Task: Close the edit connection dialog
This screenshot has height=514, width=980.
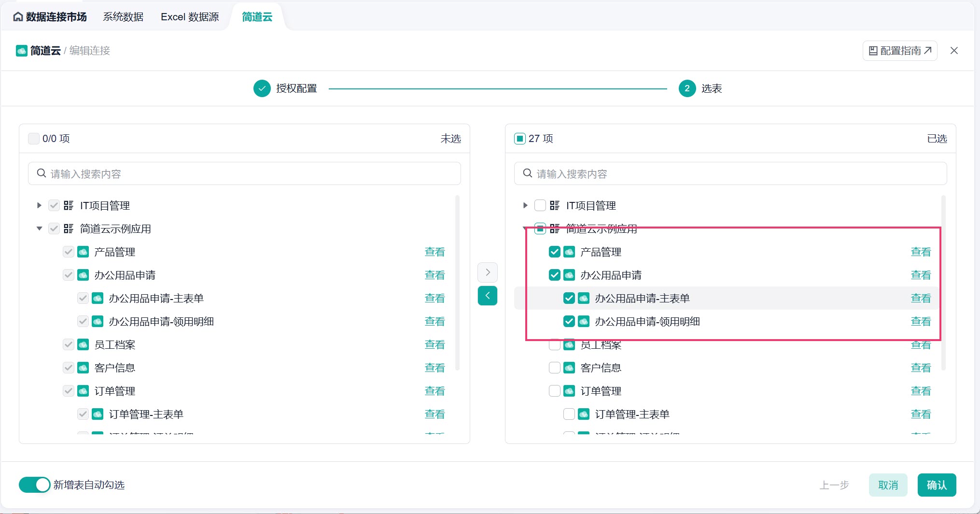Action: tap(954, 51)
